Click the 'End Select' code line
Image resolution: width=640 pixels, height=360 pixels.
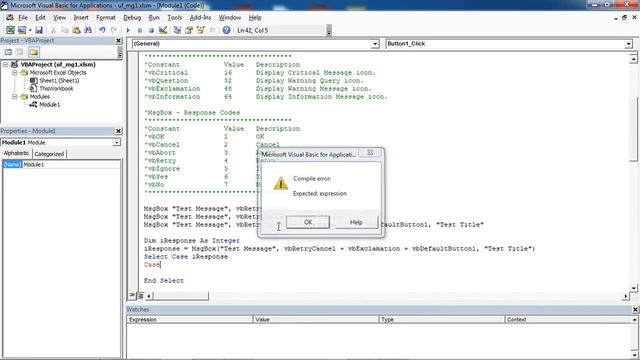(164, 281)
